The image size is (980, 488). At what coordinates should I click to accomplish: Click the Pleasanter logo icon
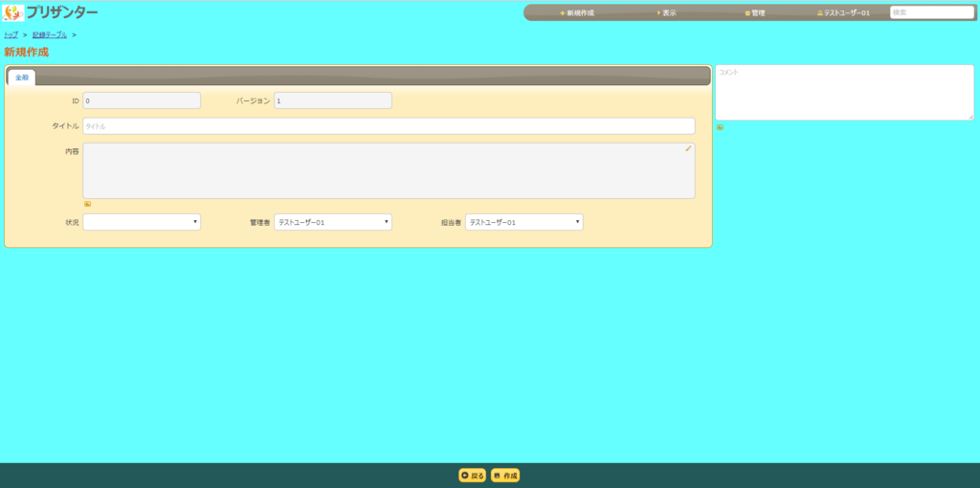pos(13,12)
